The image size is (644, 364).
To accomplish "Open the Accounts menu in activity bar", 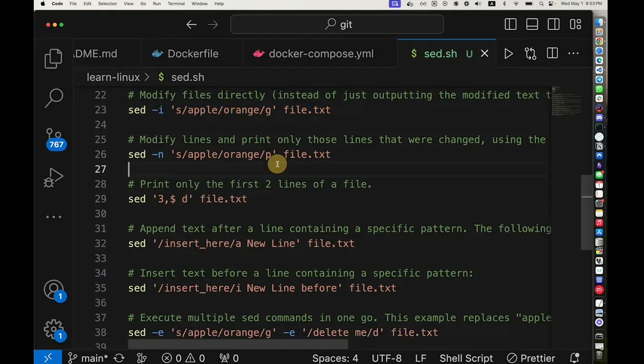I will tap(54, 290).
